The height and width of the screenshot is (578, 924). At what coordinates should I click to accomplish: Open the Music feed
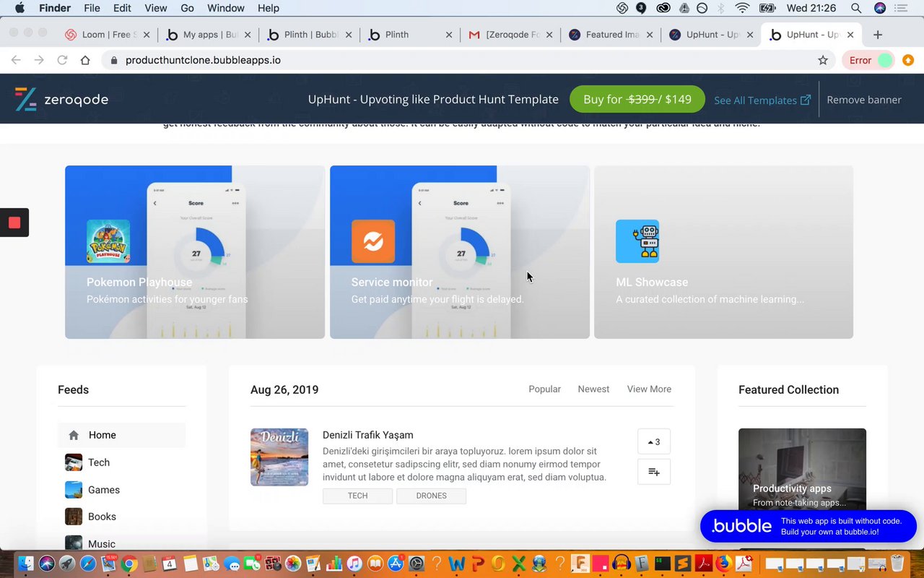102,543
